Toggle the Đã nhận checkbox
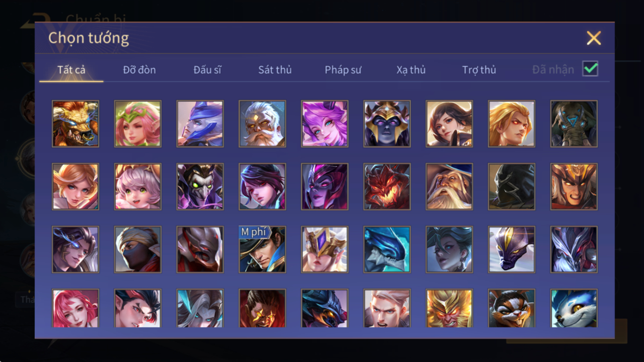 [x=590, y=69]
